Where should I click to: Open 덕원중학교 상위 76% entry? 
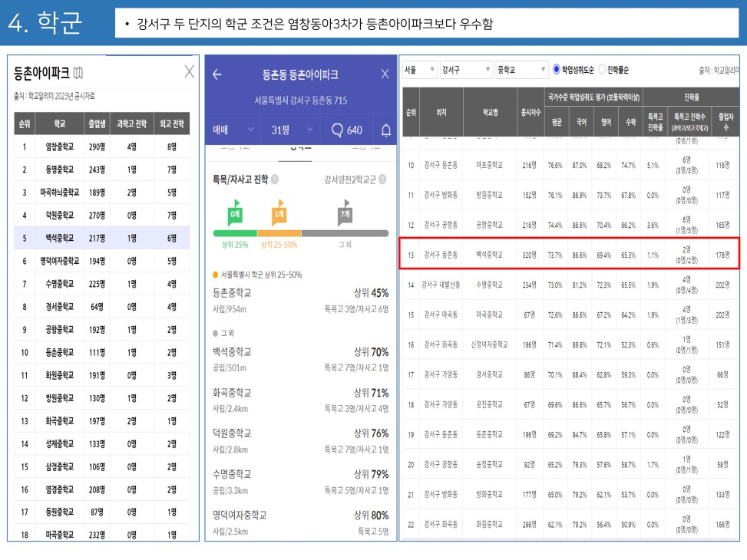(301, 441)
